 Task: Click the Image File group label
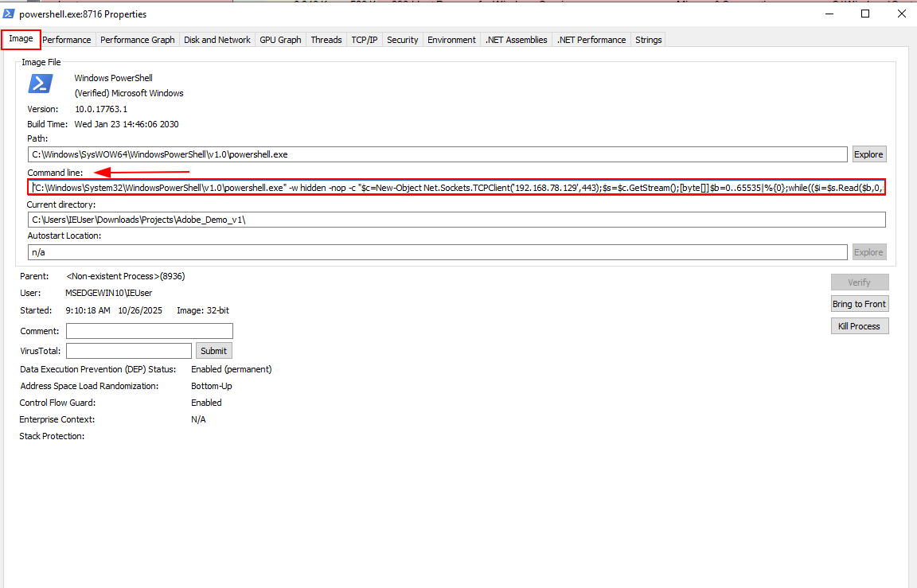[x=41, y=62]
